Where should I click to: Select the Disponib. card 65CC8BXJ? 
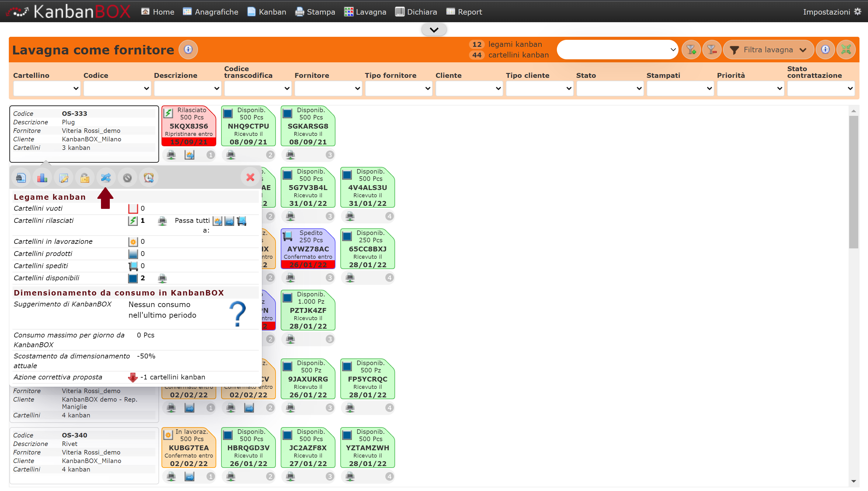[368, 249]
